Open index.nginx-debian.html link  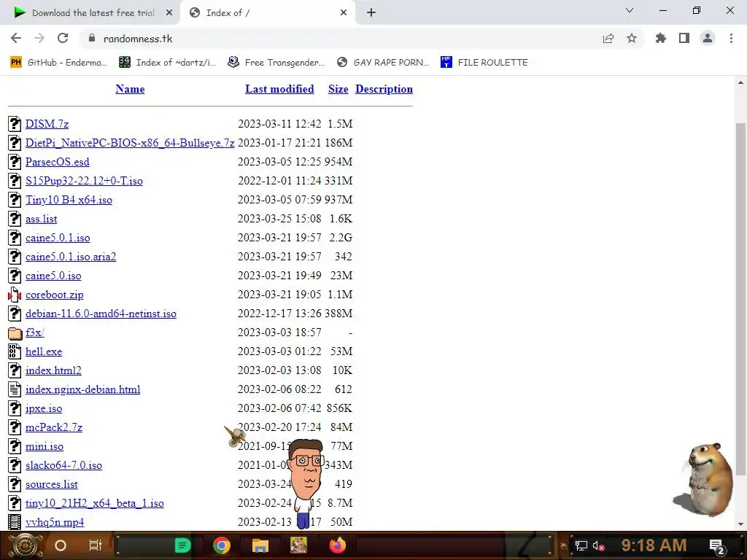coord(83,389)
